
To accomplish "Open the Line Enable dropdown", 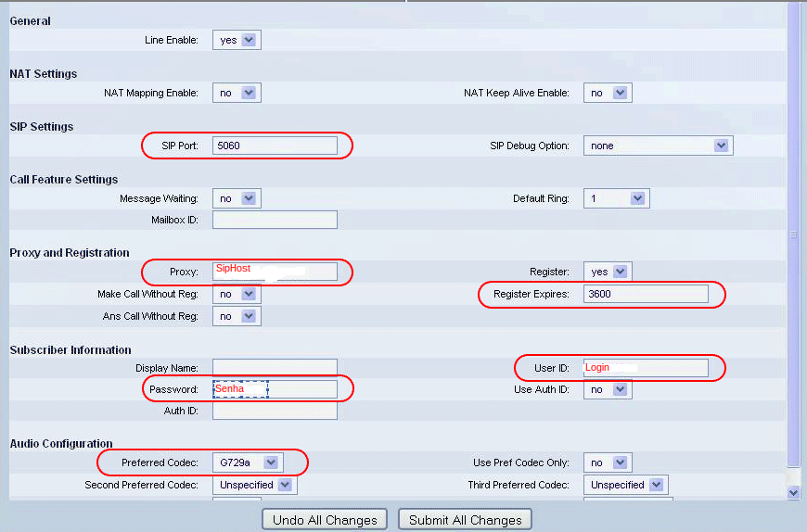I will 237,40.
